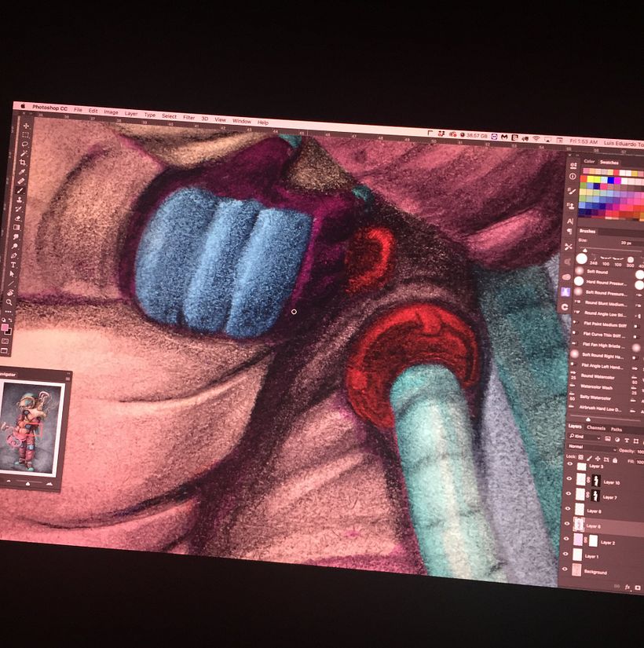Select the Type tool
The height and width of the screenshot is (648, 644).
coord(13,265)
